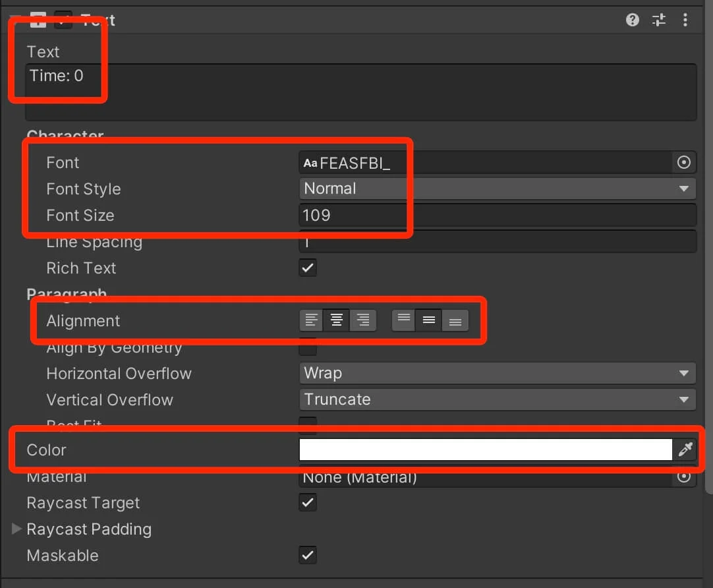Pick a color with the eyedropper
This screenshot has height=588, width=713.
pyautogui.click(x=685, y=450)
